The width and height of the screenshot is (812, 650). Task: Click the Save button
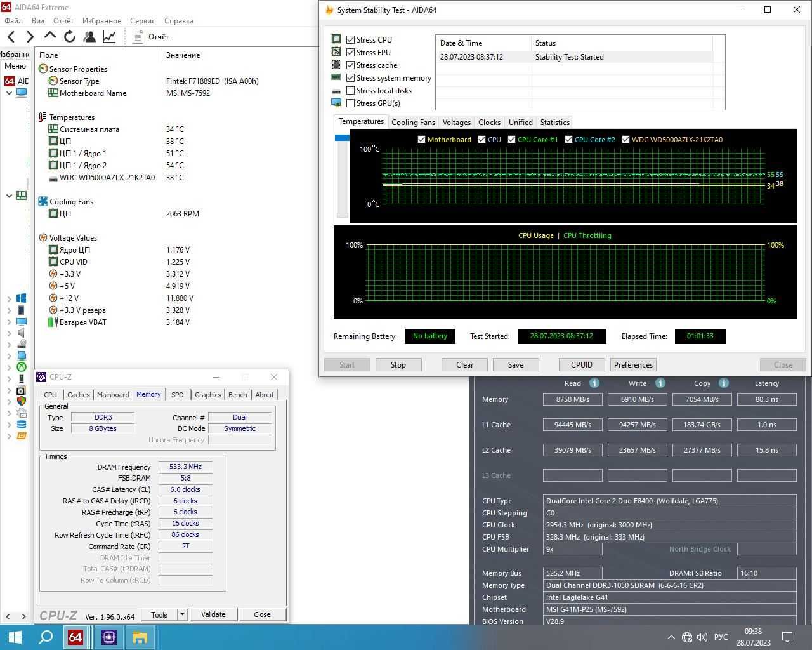point(516,364)
